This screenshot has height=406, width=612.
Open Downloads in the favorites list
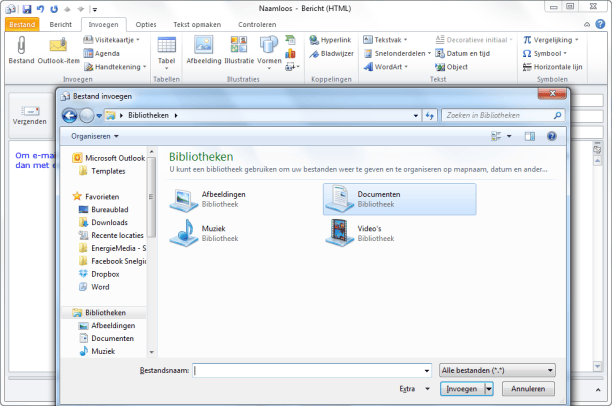(x=103, y=223)
